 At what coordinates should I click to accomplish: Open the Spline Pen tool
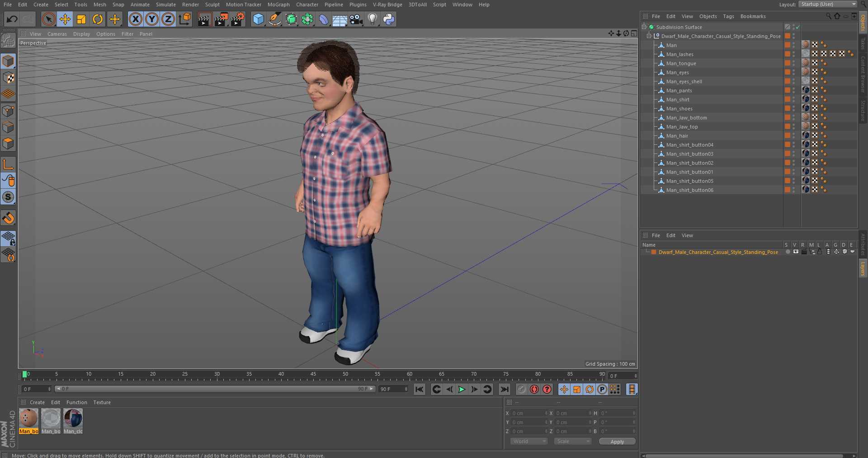tap(274, 19)
